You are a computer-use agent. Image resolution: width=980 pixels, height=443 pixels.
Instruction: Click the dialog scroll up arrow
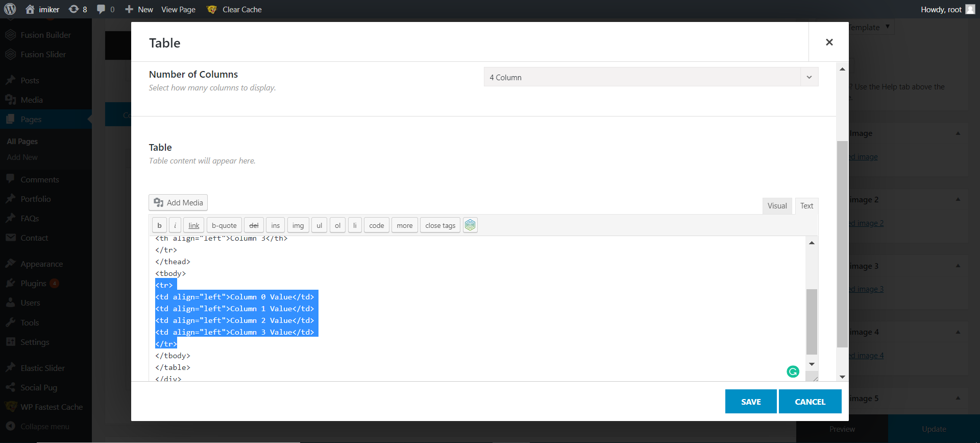842,69
